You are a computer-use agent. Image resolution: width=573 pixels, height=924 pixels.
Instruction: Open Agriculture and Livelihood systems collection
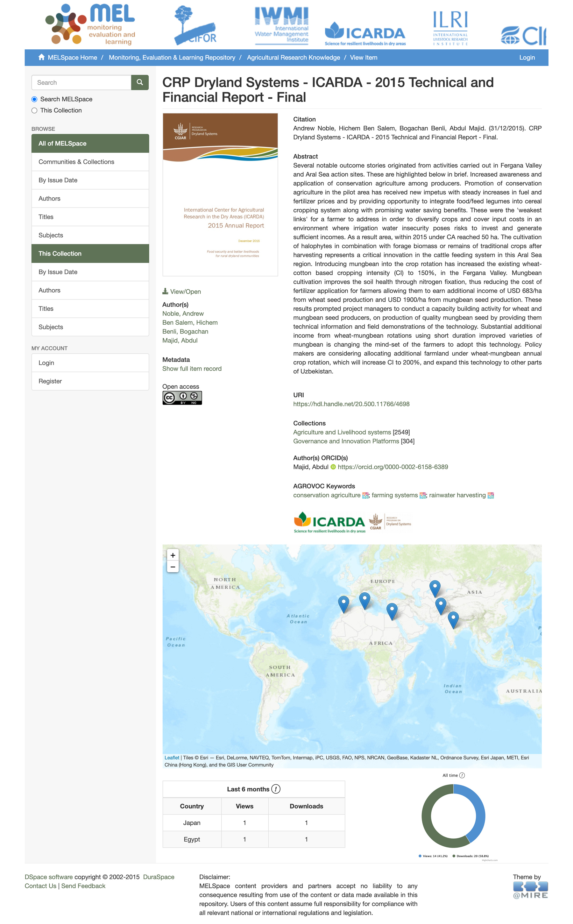(x=342, y=432)
